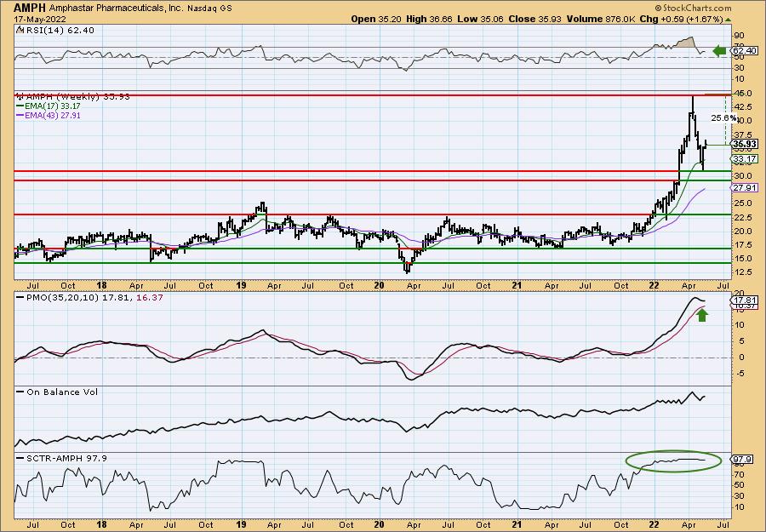Click the 62.40 tag on RSI axis
The width and height of the screenshot is (766, 532).
(x=745, y=51)
